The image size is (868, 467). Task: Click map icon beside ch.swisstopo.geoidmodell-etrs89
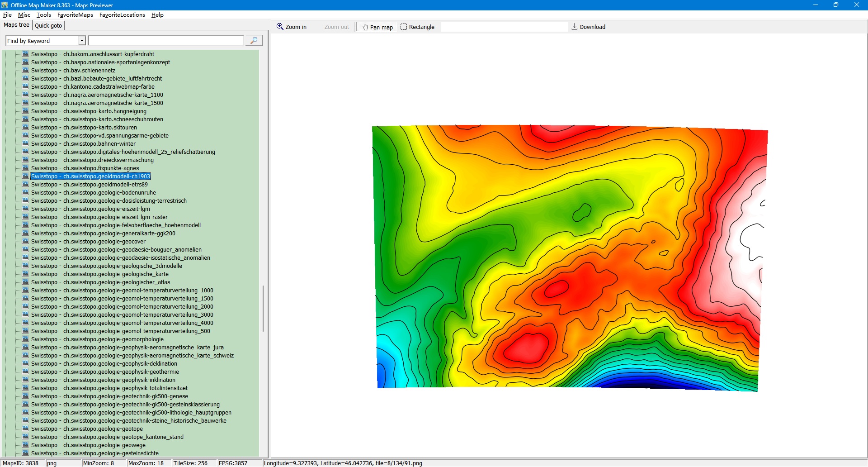(x=25, y=185)
